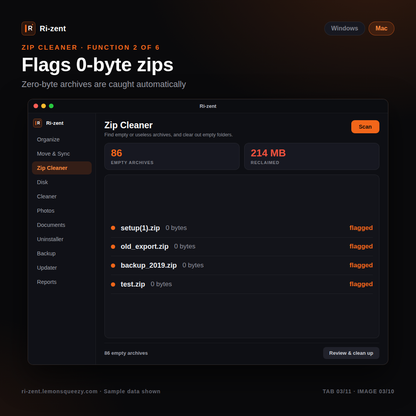Image resolution: width=416 pixels, height=416 pixels.
Task: Click the '86 empty archives' footer text
Action: pos(126,353)
